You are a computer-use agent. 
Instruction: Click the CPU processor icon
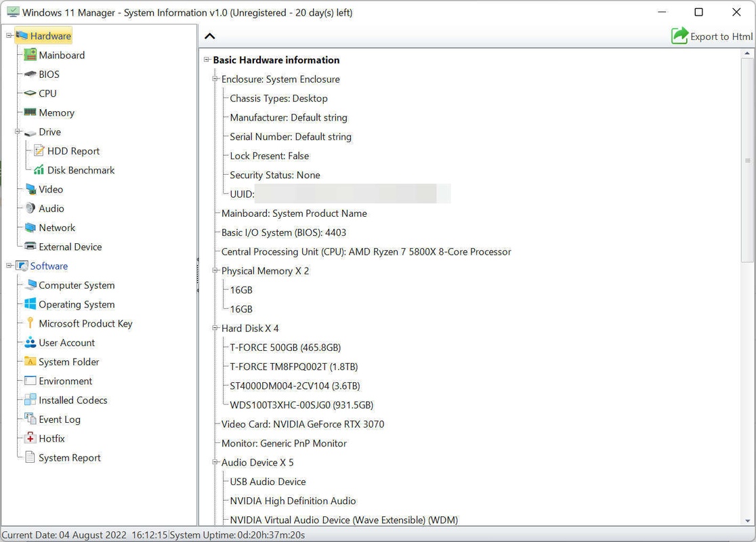[30, 93]
